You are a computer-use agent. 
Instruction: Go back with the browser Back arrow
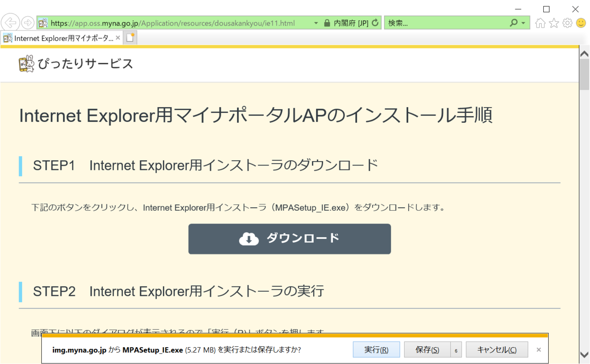11,23
